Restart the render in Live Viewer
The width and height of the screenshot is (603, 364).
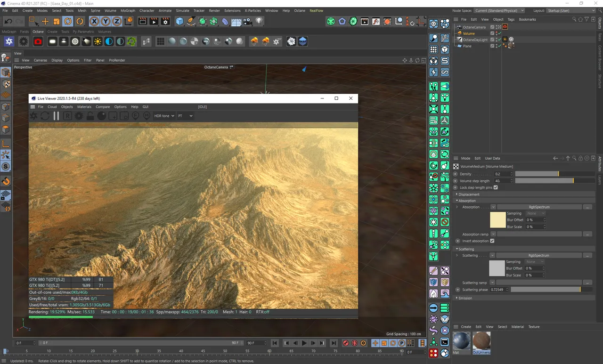coord(45,116)
